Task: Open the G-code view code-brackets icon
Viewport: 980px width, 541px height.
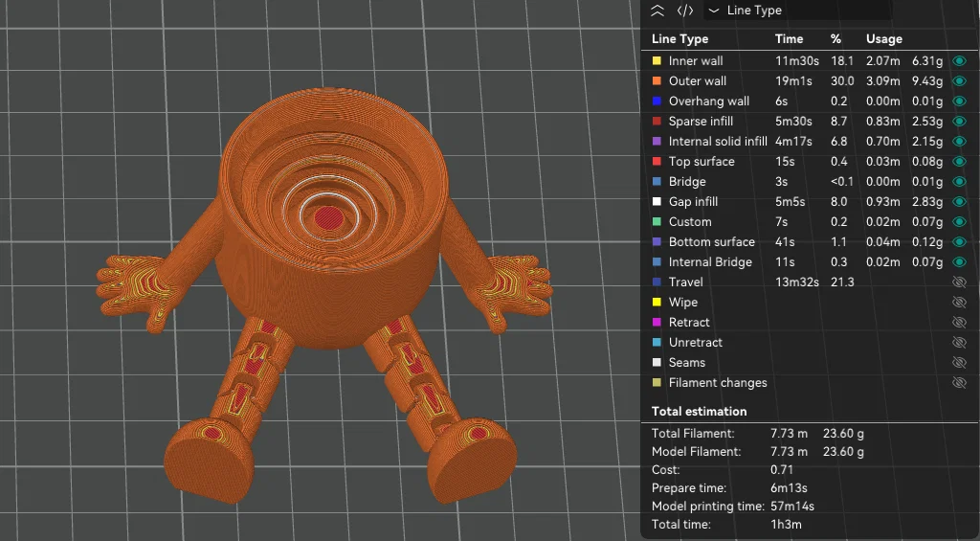Action: point(685,11)
